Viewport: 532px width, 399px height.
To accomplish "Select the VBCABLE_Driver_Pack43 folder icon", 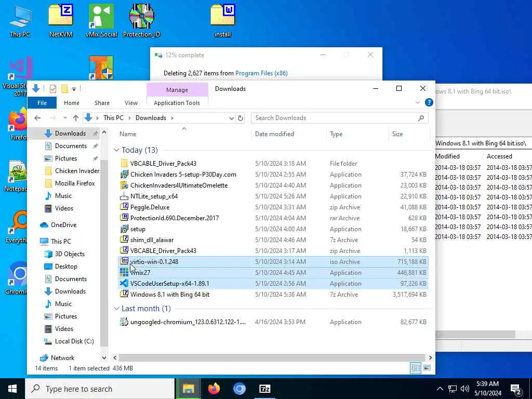I will (x=124, y=164).
